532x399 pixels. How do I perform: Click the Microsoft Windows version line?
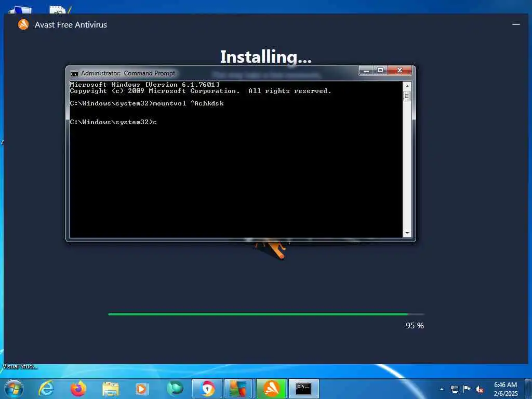145,85
